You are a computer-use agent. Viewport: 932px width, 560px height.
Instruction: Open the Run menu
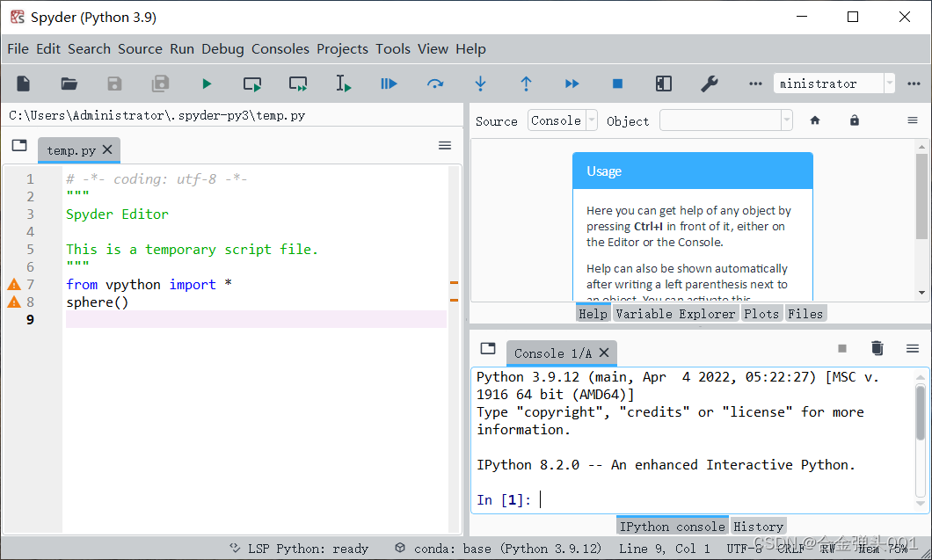coord(182,48)
